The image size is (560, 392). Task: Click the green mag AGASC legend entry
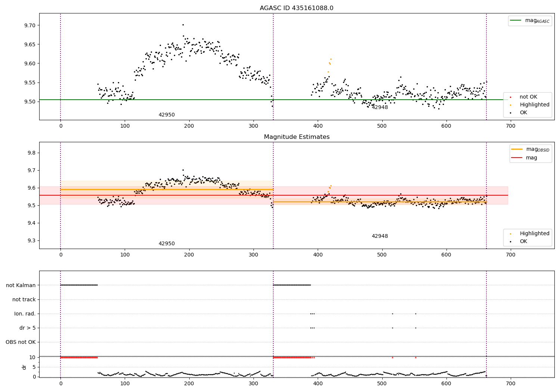(x=530, y=21)
